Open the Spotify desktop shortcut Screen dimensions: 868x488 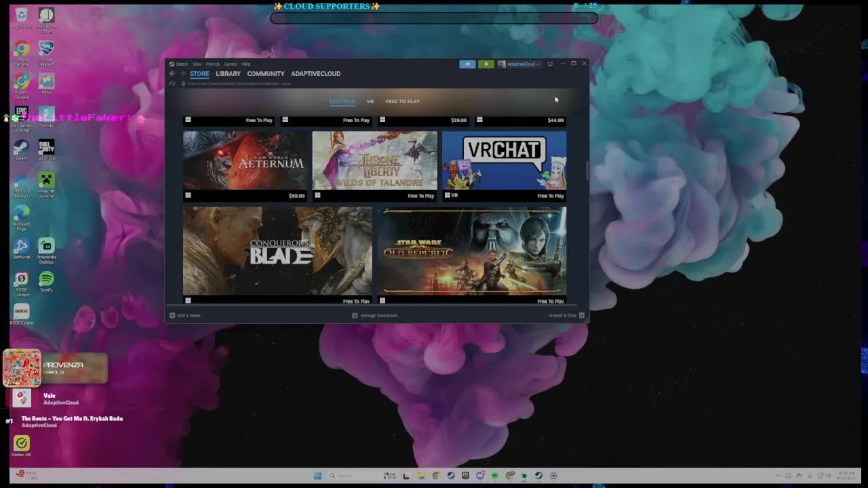pyautogui.click(x=46, y=281)
